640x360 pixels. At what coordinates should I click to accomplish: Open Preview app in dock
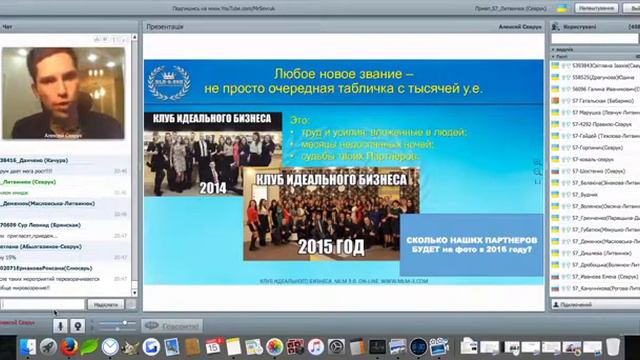tap(172, 347)
